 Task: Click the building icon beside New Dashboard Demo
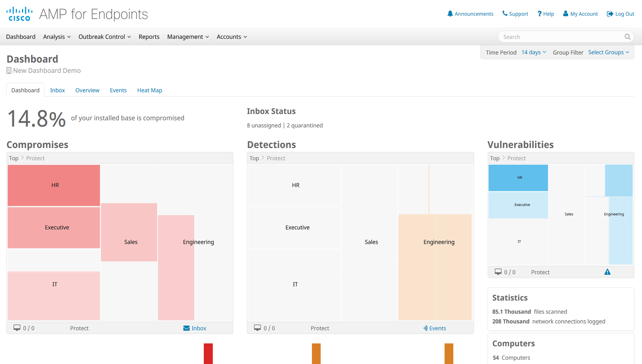point(9,71)
